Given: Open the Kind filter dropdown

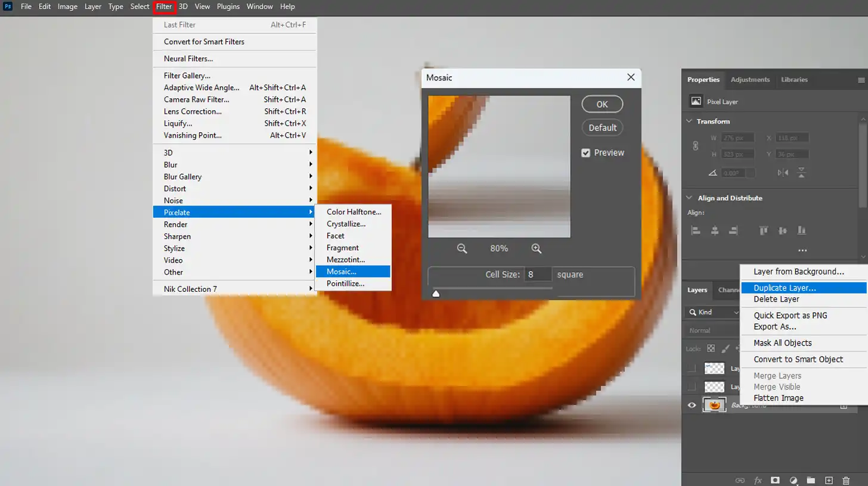Looking at the screenshot, I should (712, 312).
